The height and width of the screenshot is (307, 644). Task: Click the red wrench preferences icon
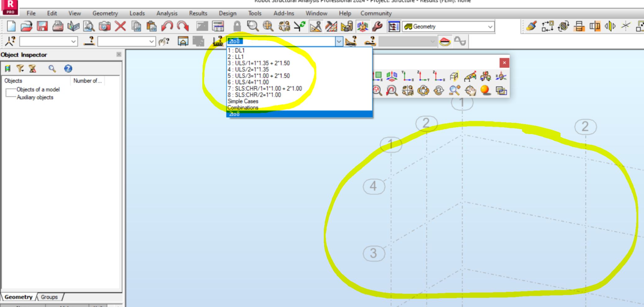click(377, 26)
